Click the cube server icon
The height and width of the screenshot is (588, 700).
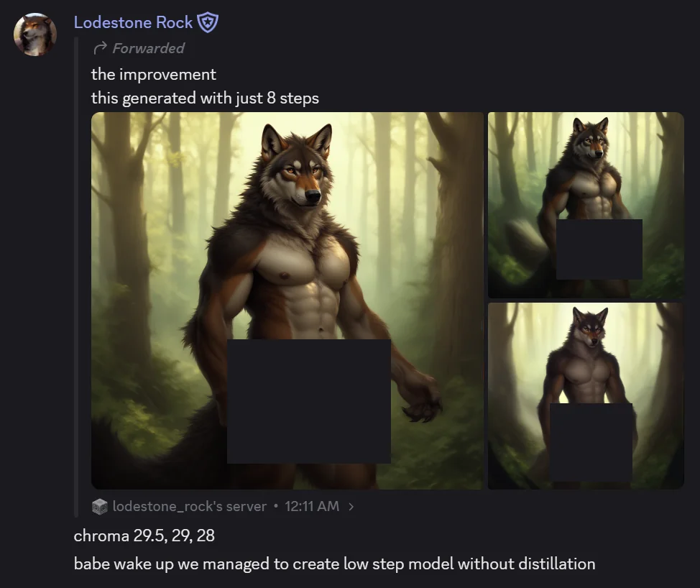100,506
